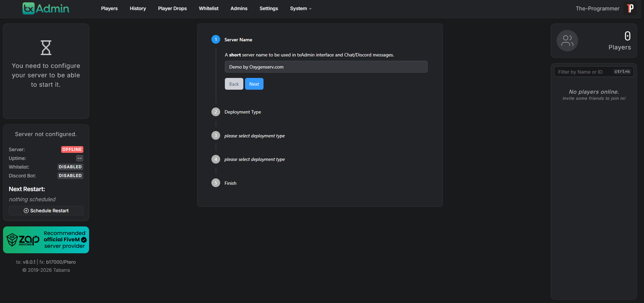Screen dimensions: 644x303
Task: Open the Players menu item
Action: [x=109, y=8]
